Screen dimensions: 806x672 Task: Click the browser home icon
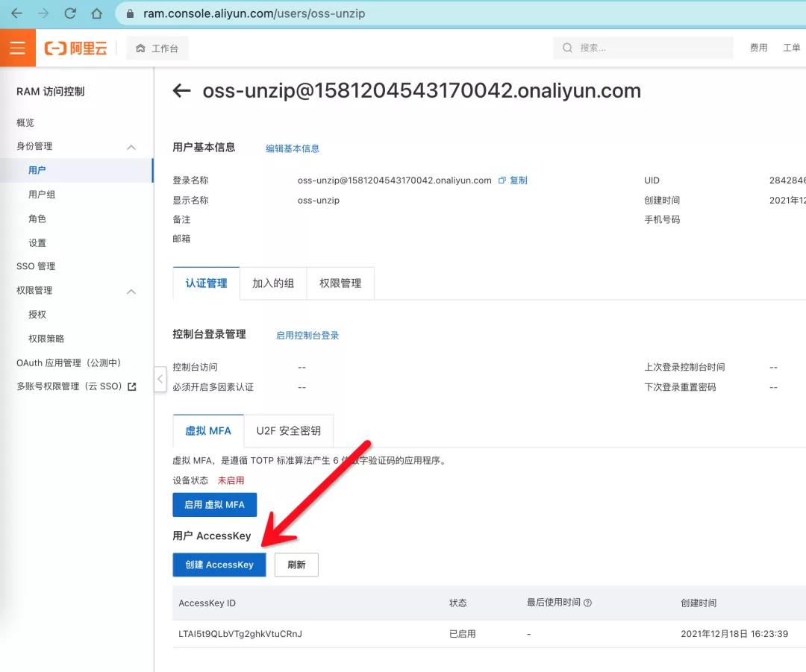[x=96, y=13]
